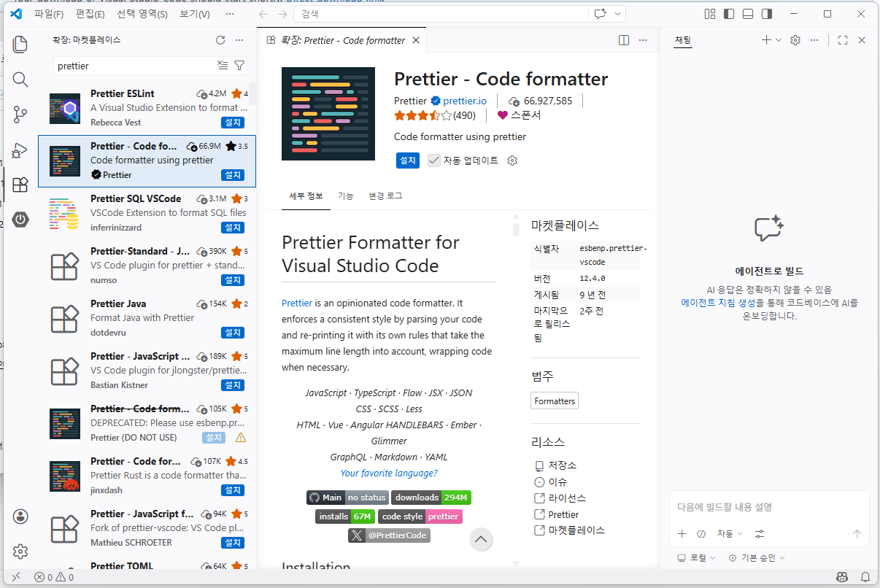Image resolution: width=880 pixels, height=588 pixels.
Task: Toggle primary side bar visibility
Action: (x=729, y=14)
